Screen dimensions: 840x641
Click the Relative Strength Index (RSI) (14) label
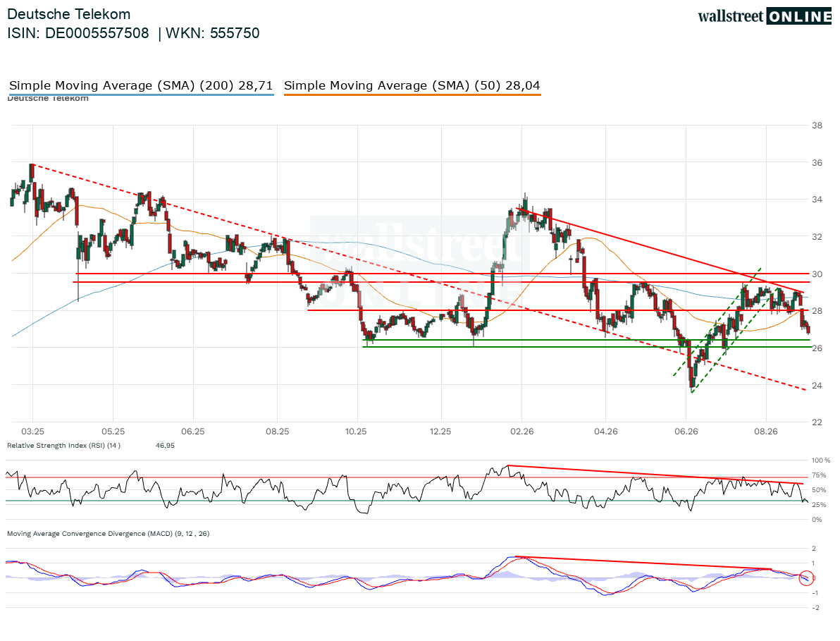[x=63, y=446]
